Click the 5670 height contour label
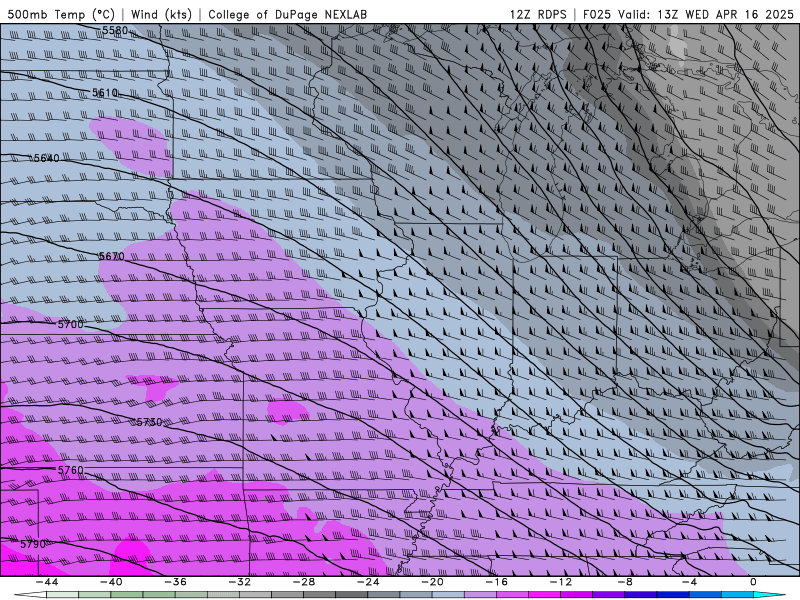The height and width of the screenshot is (600, 800). (x=111, y=256)
